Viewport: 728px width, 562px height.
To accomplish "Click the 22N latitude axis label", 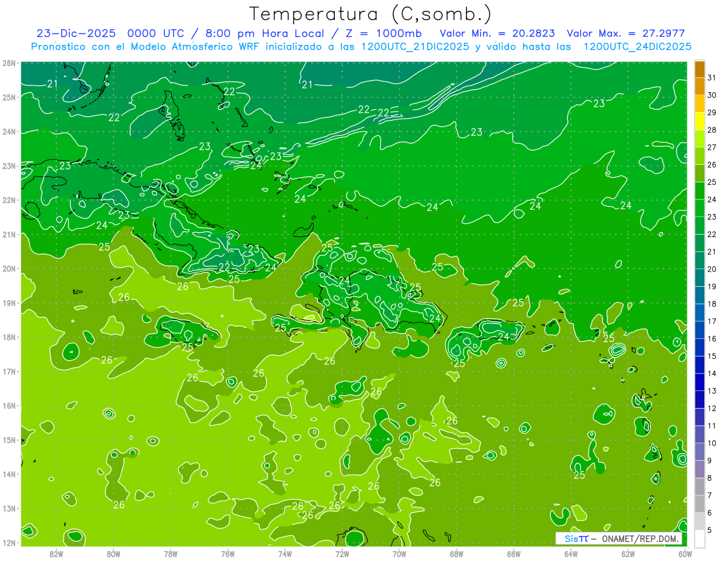I will (9, 199).
